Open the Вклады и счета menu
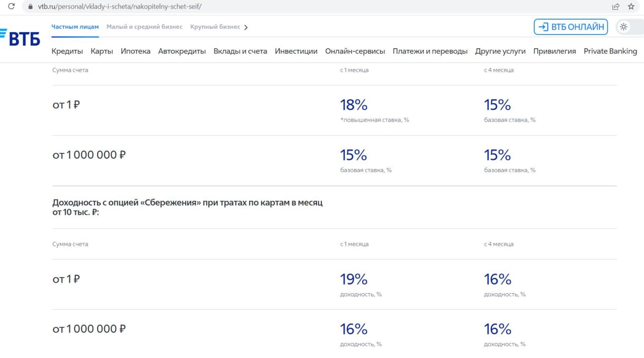The height and width of the screenshot is (358, 644). 240,51
